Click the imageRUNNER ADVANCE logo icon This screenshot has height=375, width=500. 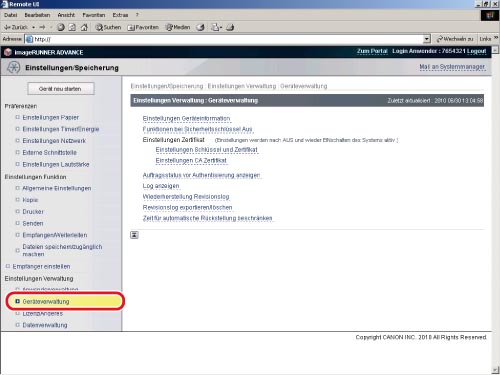tap(8, 52)
